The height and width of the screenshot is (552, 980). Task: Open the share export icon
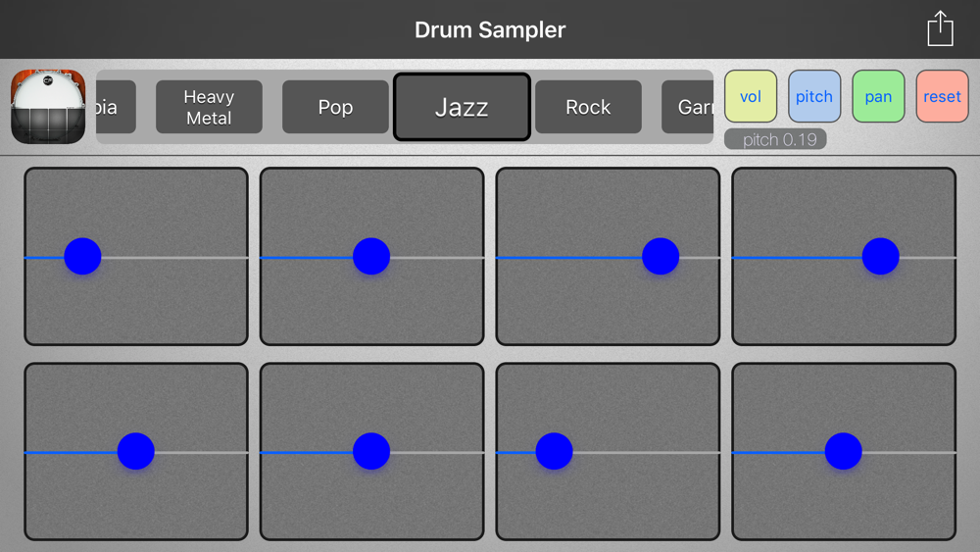pos(940,28)
